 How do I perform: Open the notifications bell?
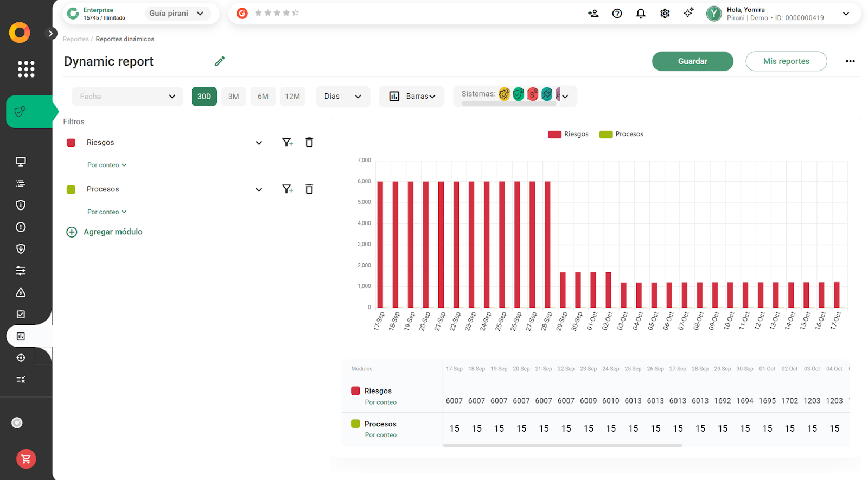(641, 14)
